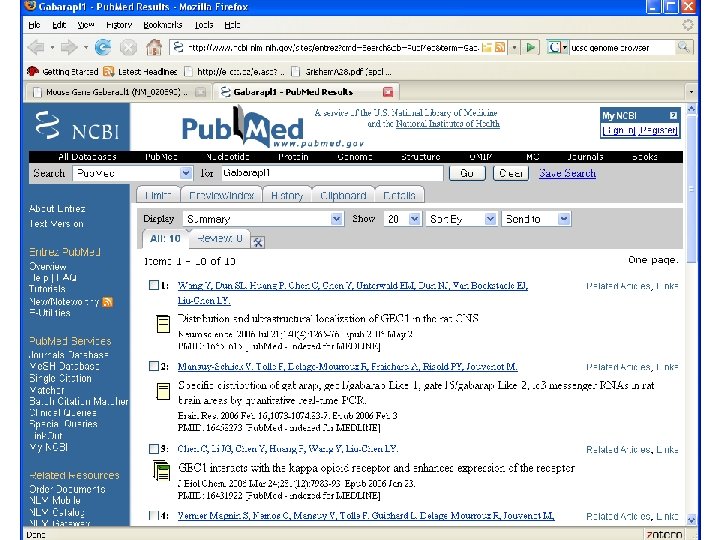
Task: Open the Show count dropdown set to 20
Action: (402, 219)
